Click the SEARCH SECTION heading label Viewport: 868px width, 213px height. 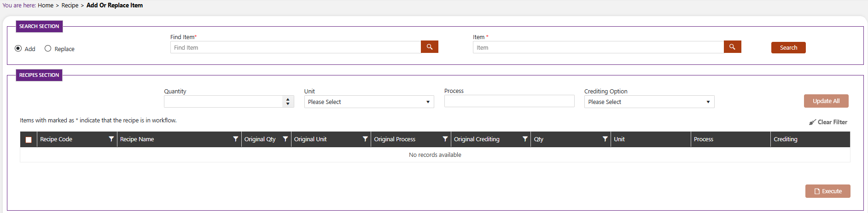39,27
